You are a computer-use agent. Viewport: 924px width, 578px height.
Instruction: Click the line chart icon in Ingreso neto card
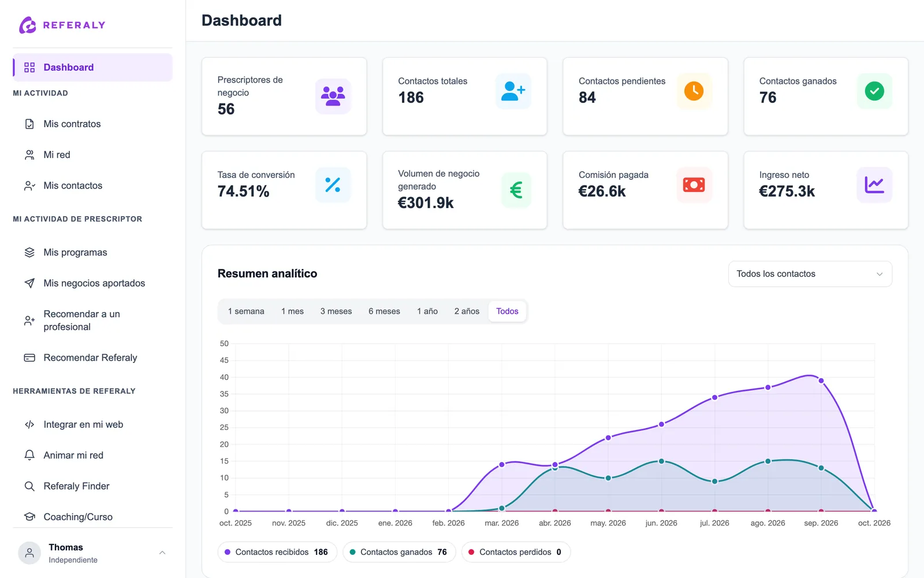coord(874,185)
